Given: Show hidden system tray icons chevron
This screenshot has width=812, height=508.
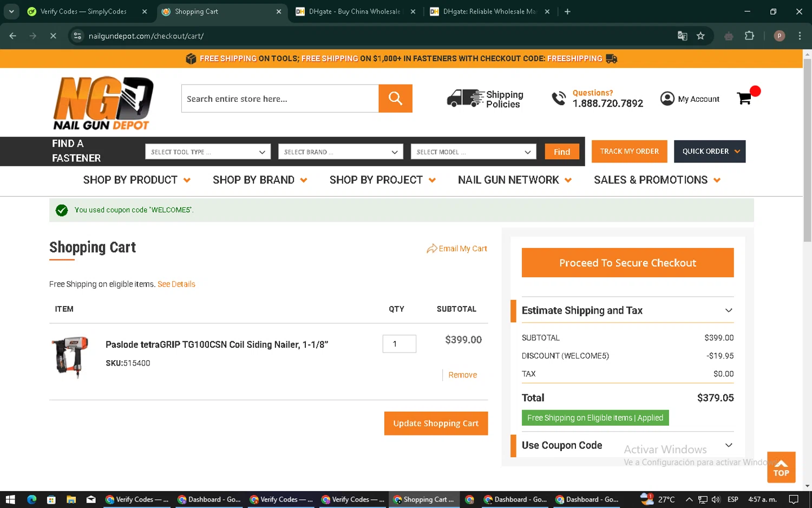Looking at the screenshot, I should pos(689,499).
